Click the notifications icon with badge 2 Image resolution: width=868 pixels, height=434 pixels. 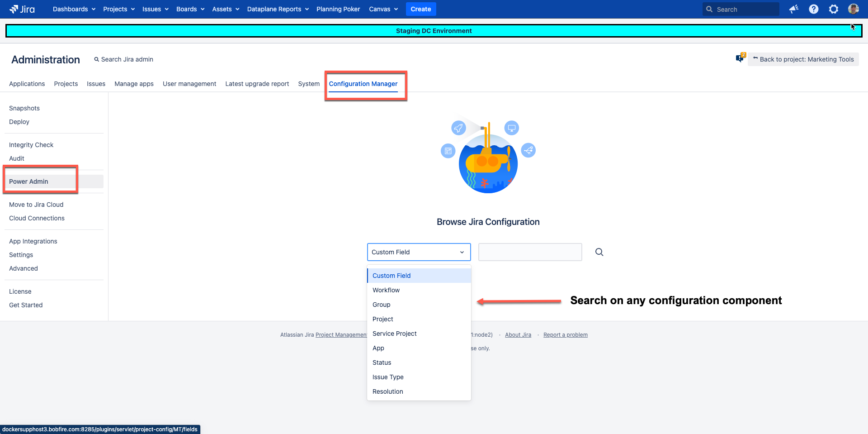pyautogui.click(x=740, y=58)
